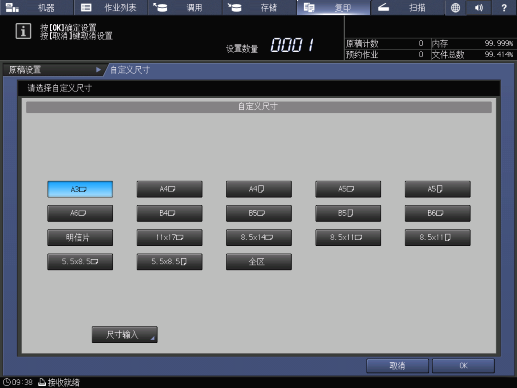Viewport: 517px width, 388px height.
Task: Select A6 landscape size button
Action: (x=80, y=213)
